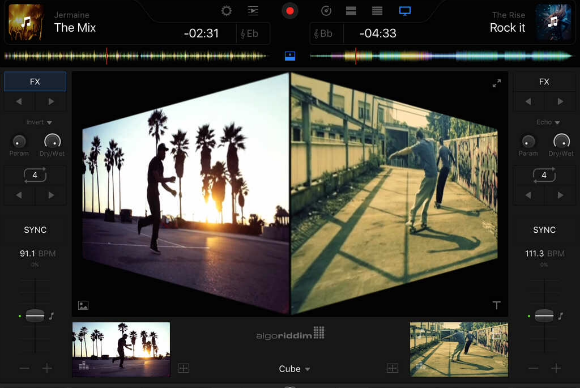Halve the loop length on left deck
This screenshot has height=388, width=580.
[19, 195]
